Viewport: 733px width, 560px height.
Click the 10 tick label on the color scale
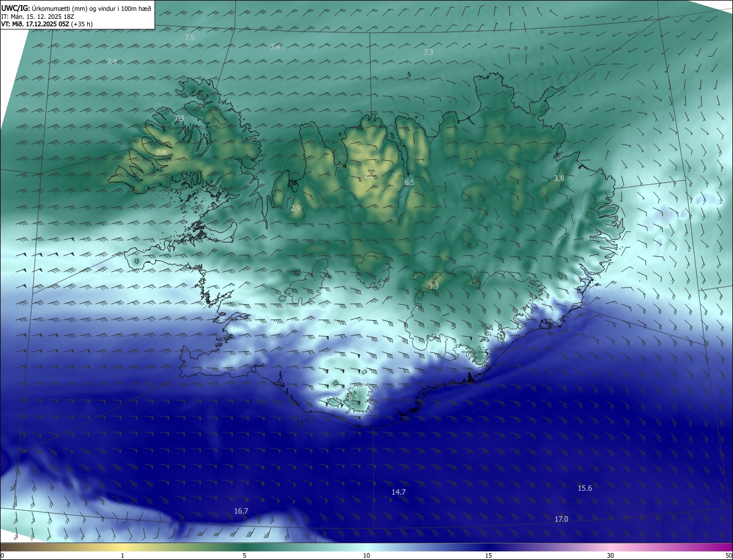(366, 555)
